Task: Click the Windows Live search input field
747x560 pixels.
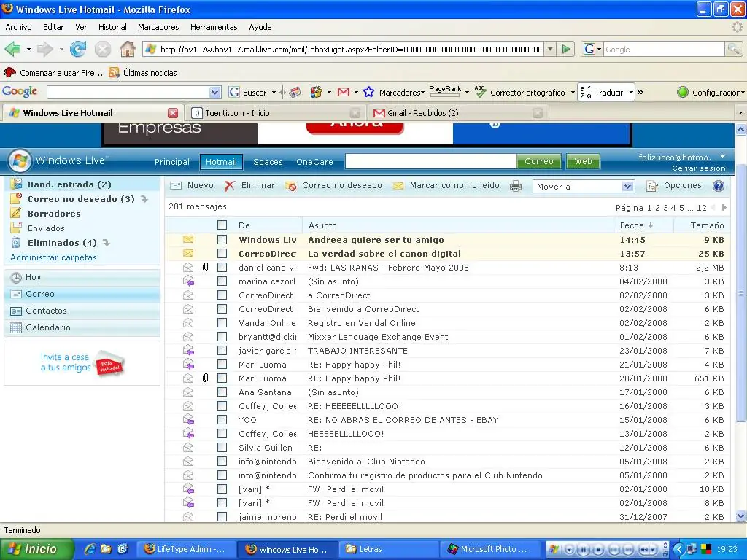Action: click(x=430, y=161)
